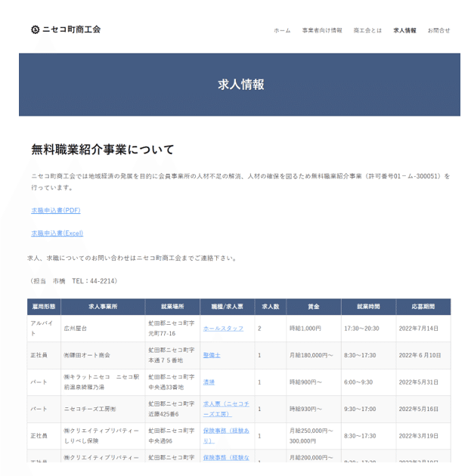Click the 時給900円～ wage cell

click(314, 382)
